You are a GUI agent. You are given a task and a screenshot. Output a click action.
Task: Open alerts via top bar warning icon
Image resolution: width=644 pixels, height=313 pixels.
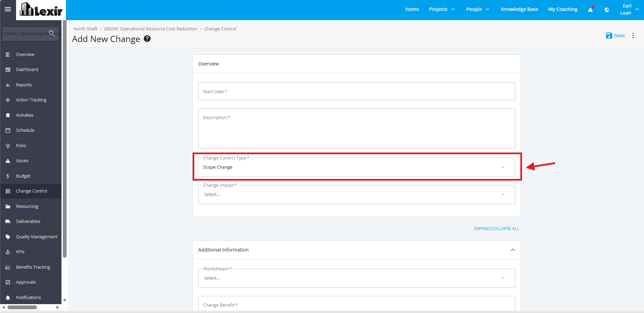coord(591,9)
